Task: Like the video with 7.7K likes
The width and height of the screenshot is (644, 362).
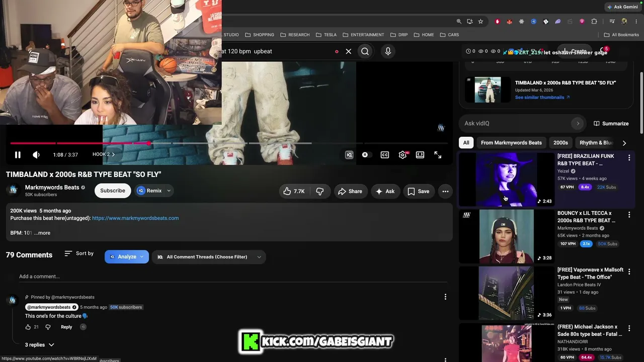Action: (x=294, y=191)
